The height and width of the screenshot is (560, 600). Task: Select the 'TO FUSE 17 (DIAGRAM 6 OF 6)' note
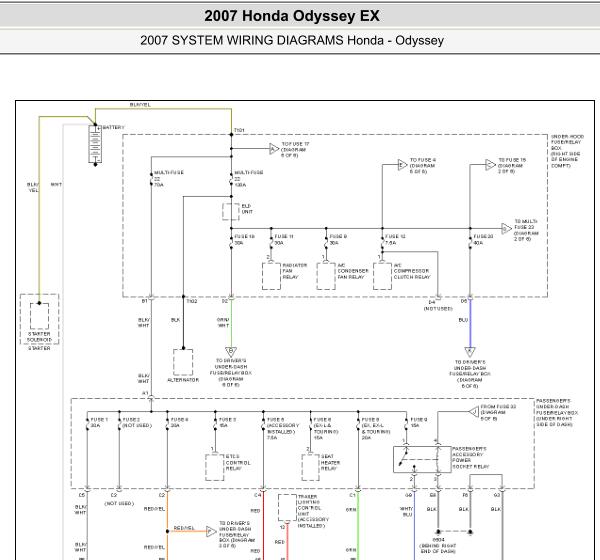[x=295, y=150]
